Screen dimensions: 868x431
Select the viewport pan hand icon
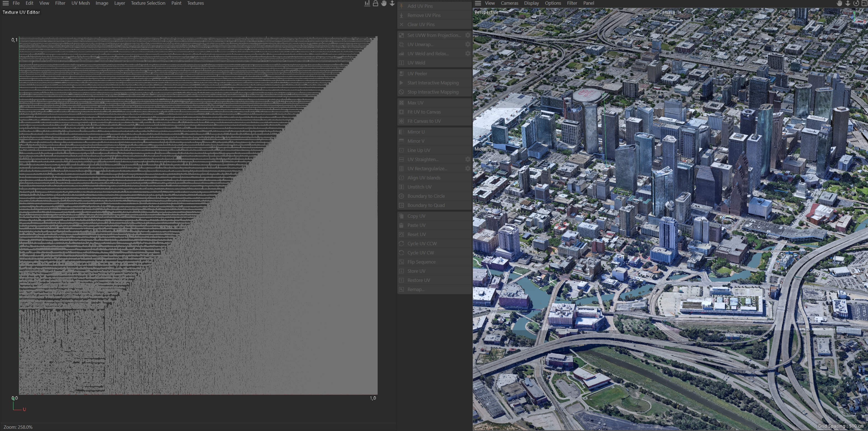click(x=839, y=3)
